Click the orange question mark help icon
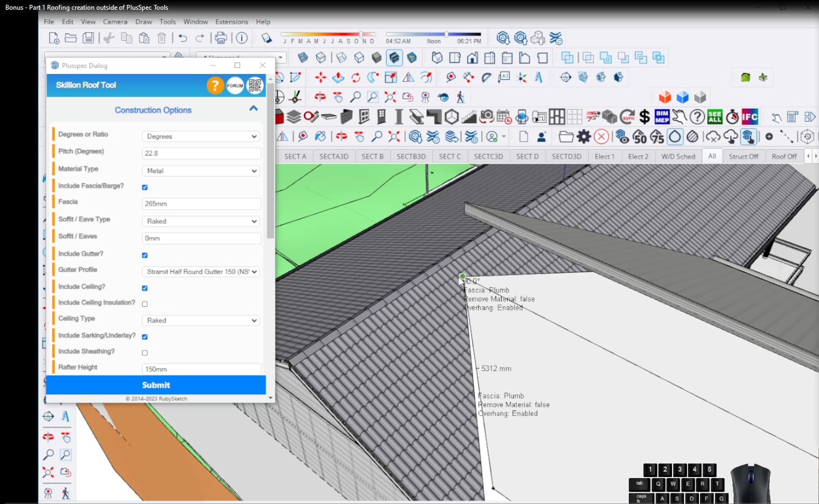This screenshot has width=819, height=504. 215,85
